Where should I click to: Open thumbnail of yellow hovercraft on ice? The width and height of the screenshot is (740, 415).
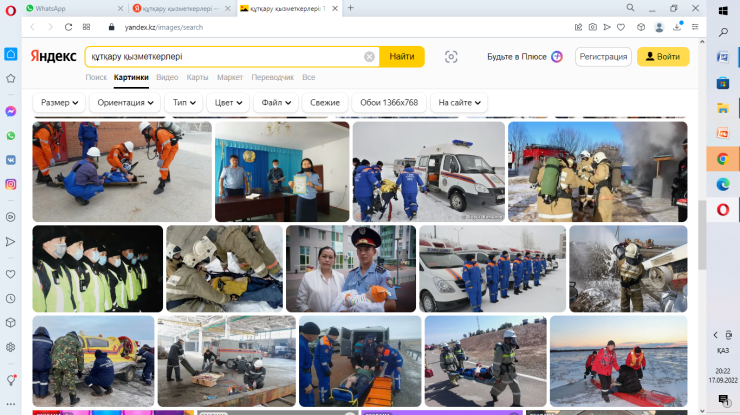93,361
